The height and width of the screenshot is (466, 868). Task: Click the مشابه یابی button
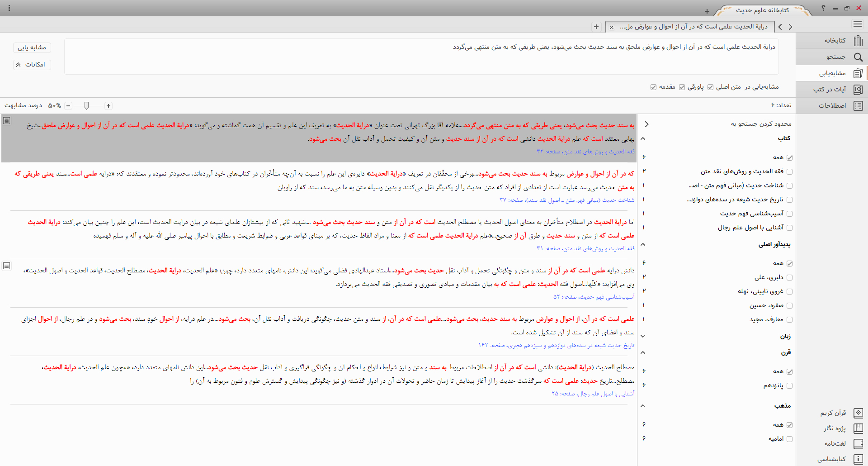tap(32, 48)
